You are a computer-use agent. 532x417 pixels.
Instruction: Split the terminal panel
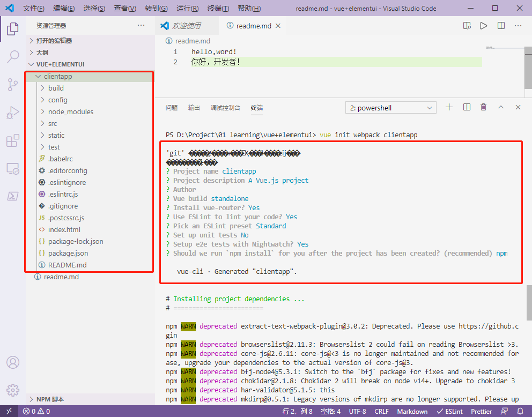(467, 108)
